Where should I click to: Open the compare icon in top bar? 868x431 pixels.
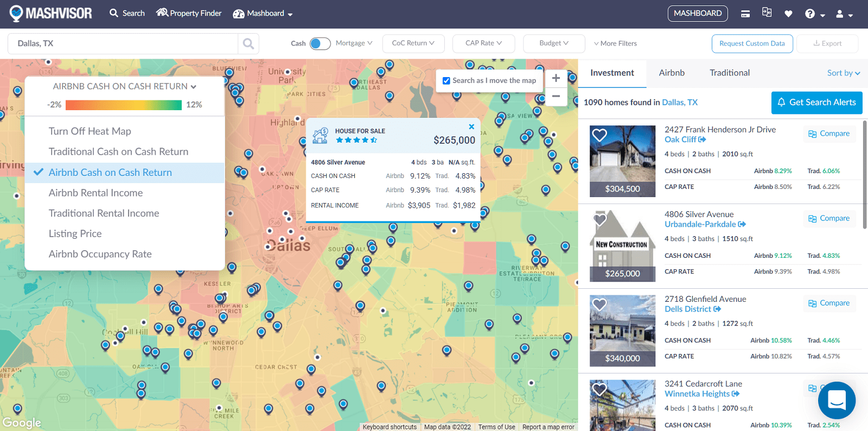[x=767, y=12]
